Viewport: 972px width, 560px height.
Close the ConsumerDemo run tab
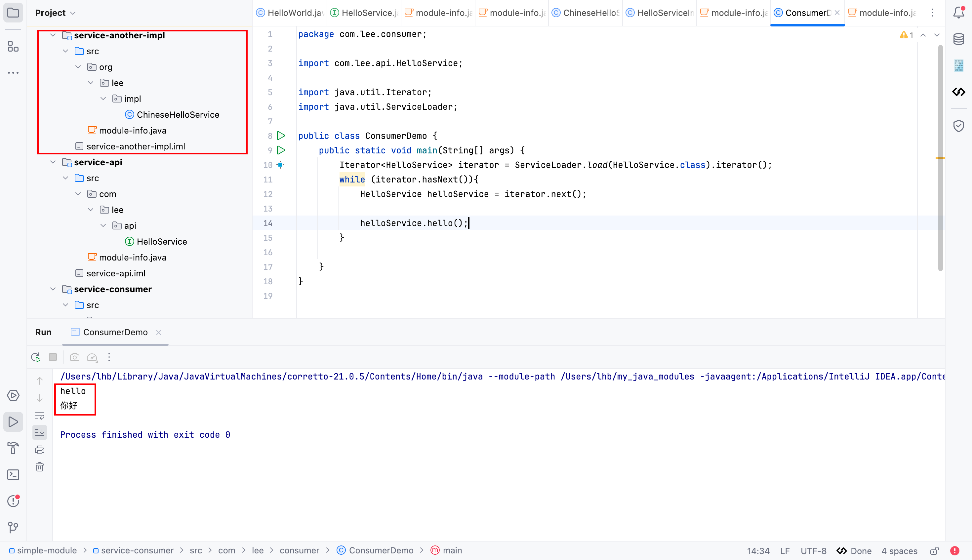[x=158, y=332]
